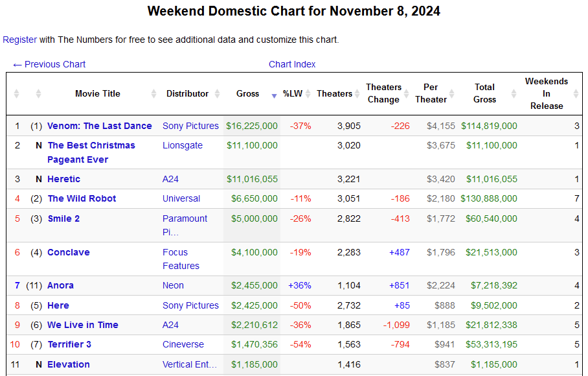Viewport: 588px width, 376px height.
Task: Open the Chart Index link
Action: point(292,64)
